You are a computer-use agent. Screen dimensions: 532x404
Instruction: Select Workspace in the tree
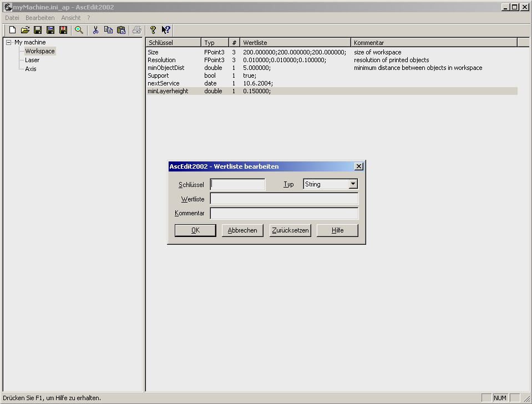click(40, 51)
